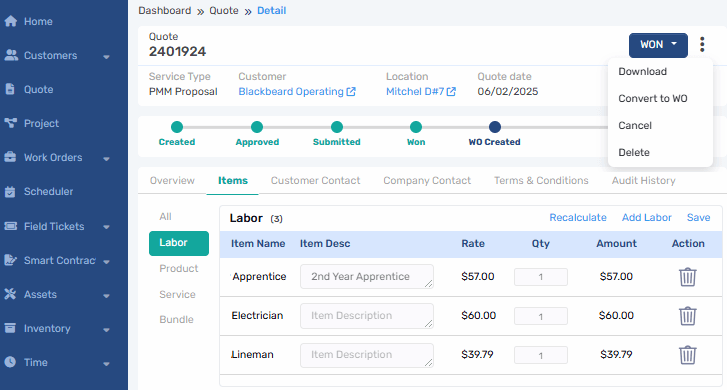
Task: Select the Bundle category filter
Action: [x=176, y=320]
